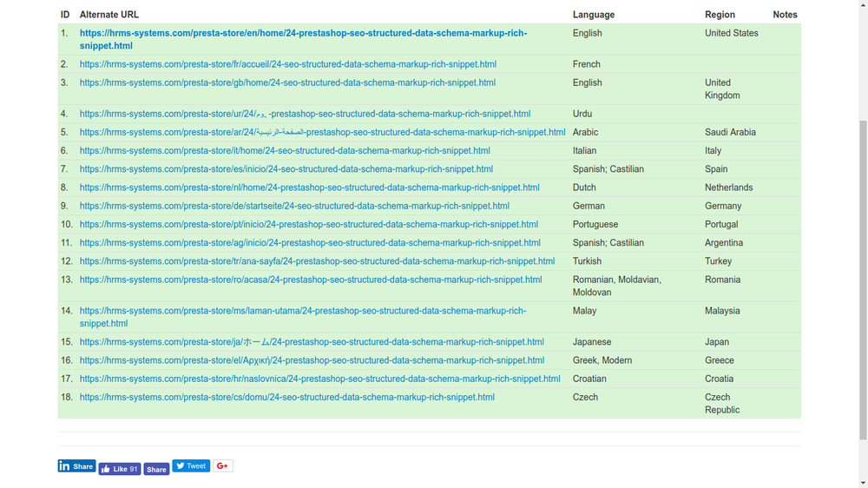This screenshot has height=488, width=868.
Task: Click the Language column header
Action: (x=594, y=15)
